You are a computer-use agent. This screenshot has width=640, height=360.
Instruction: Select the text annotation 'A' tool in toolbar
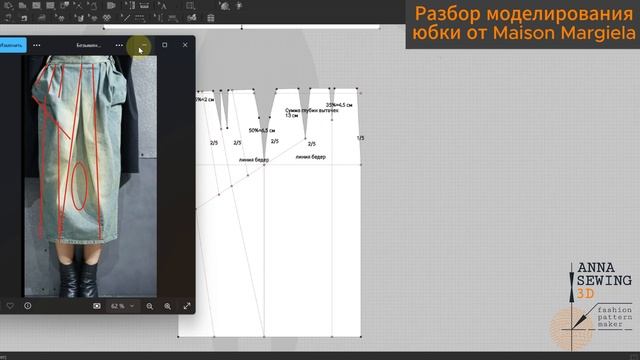pos(162,6)
